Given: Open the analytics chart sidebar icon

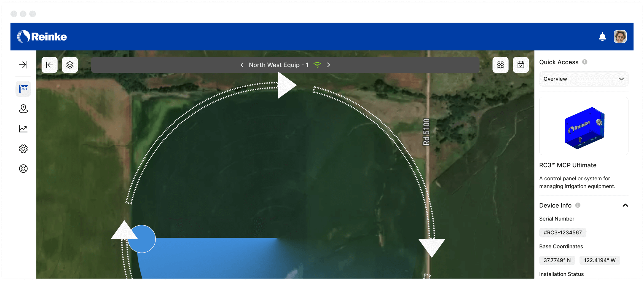Looking at the screenshot, I should 23,129.
